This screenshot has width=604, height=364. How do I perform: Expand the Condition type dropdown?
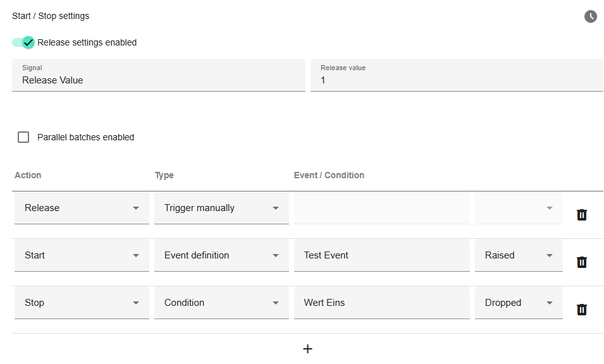(221, 303)
